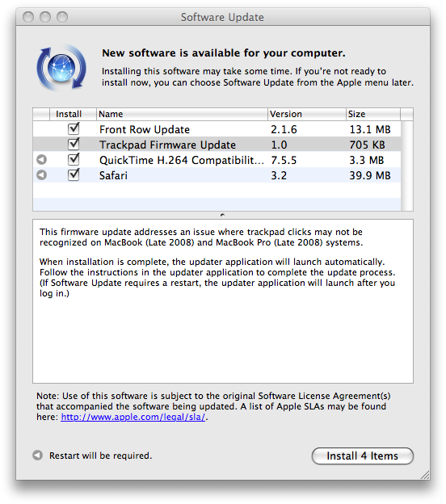Click the window resize grip corner

(x=424, y=474)
